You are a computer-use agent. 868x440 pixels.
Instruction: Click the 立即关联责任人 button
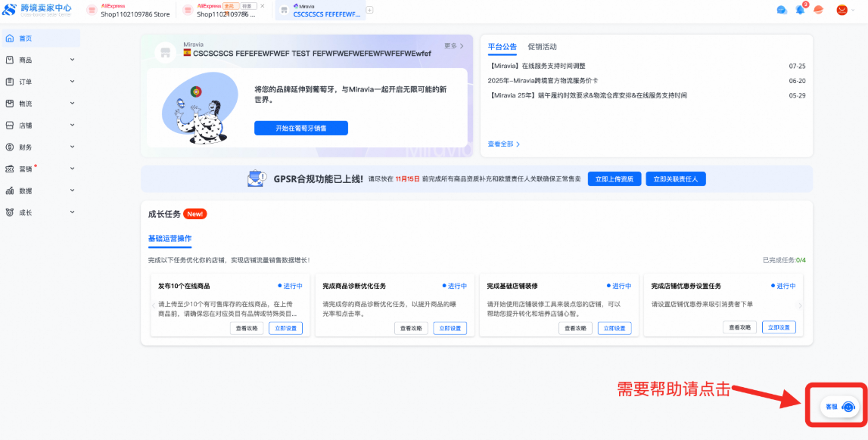click(676, 179)
